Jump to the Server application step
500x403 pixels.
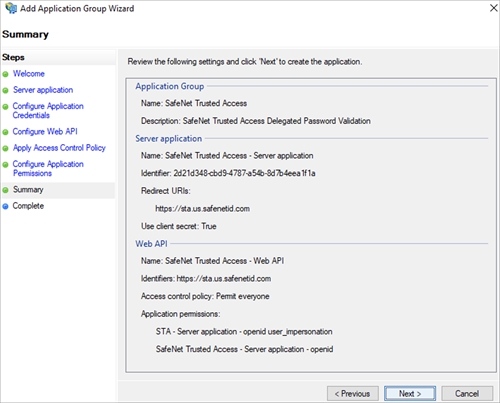coord(43,90)
